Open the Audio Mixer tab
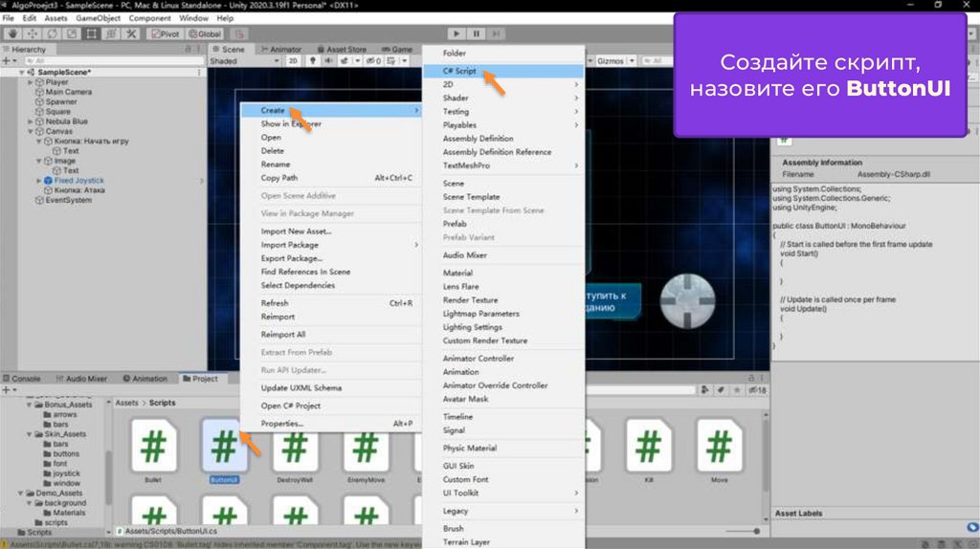Screen dimensions: 980x549 point(81,379)
